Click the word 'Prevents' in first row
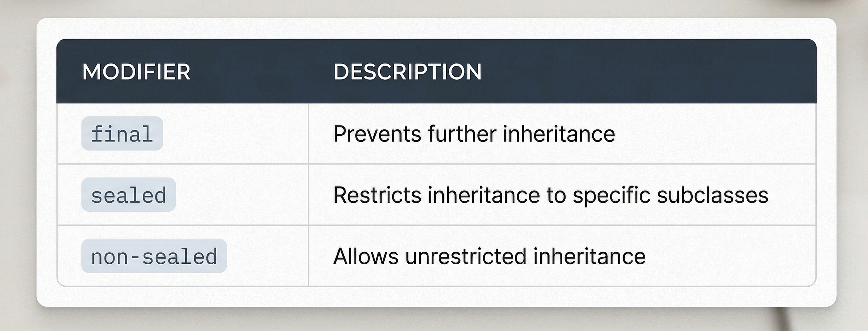The image size is (868, 331). click(377, 134)
